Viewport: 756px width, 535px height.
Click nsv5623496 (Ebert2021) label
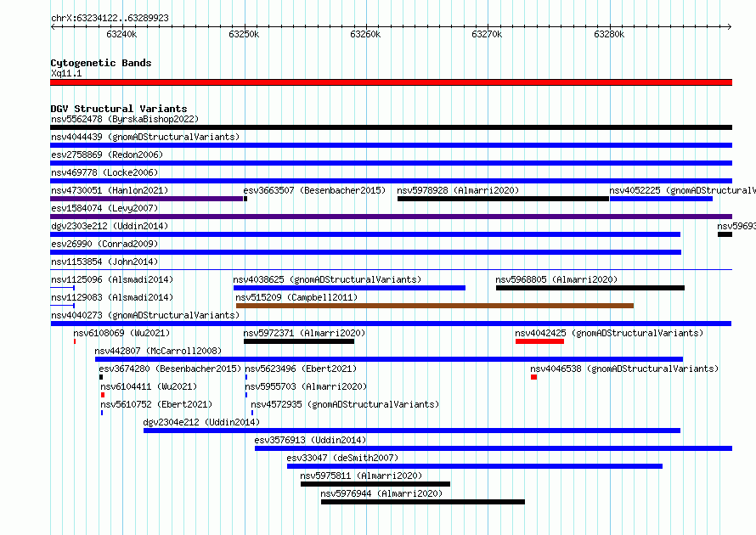[x=301, y=369]
